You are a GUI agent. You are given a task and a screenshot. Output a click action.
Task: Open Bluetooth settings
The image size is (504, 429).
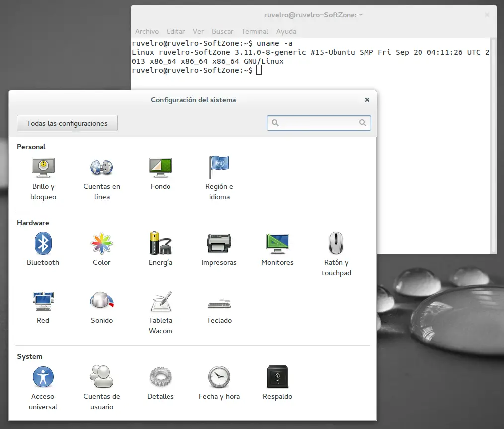point(43,249)
